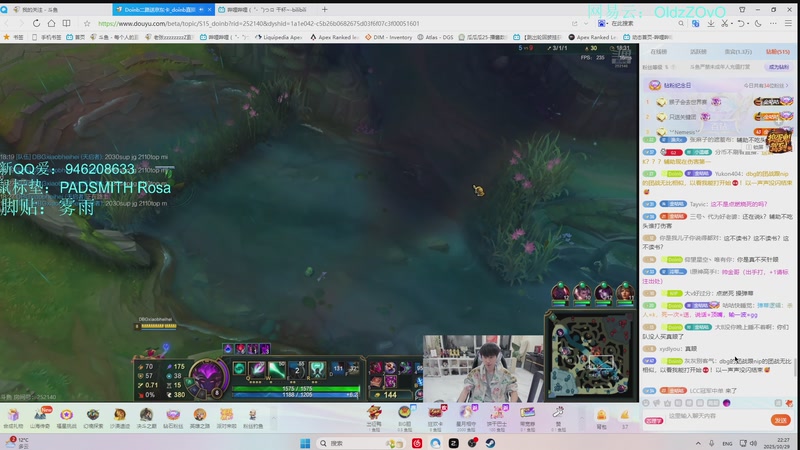The width and height of the screenshot is (800, 450).
Task: Open the 背包 backpack icon
Action: pos(602,419)
